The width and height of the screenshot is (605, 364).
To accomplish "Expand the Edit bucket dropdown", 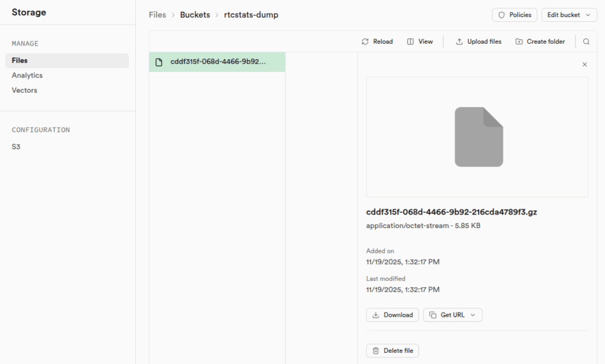I will [569, 15].
